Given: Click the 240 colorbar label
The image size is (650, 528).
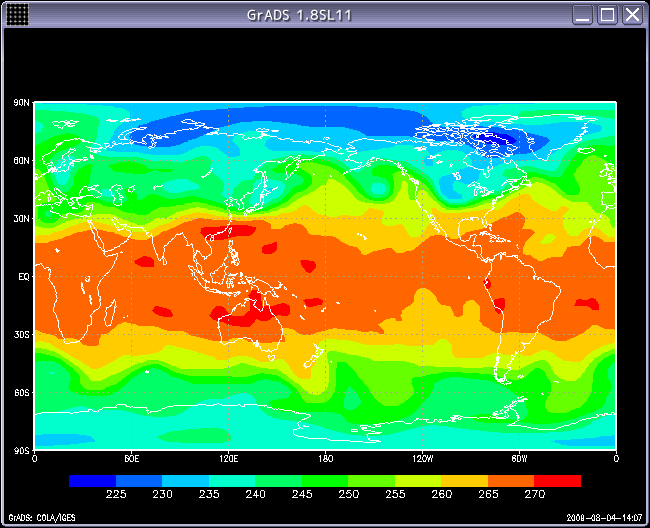Looking at the screenshot, I should tap(255, 494).
